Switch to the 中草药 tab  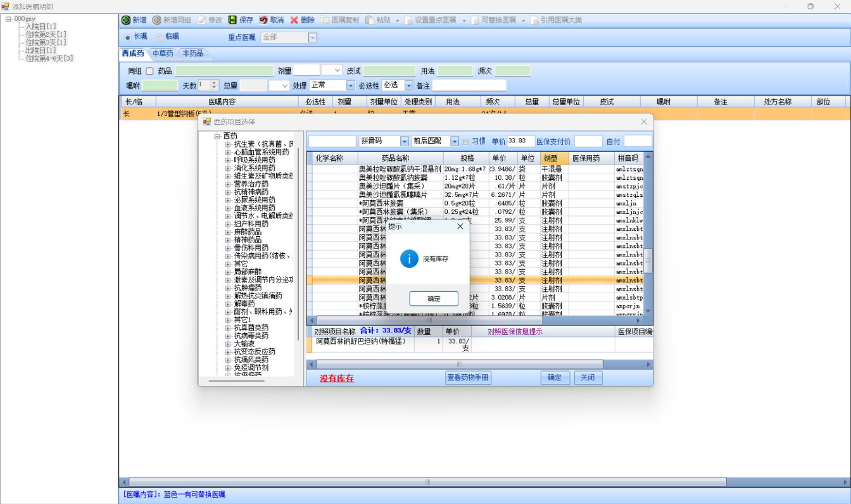[163, 54]
